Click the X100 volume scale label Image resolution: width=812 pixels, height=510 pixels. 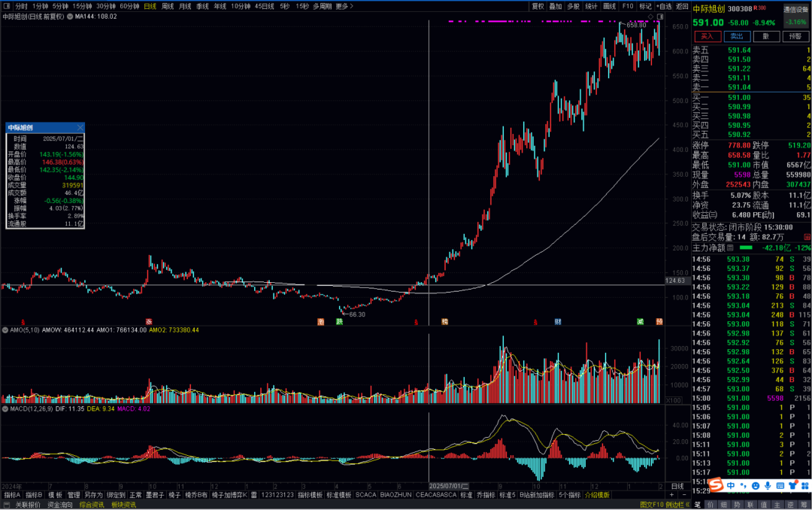[x=674, y=400]
